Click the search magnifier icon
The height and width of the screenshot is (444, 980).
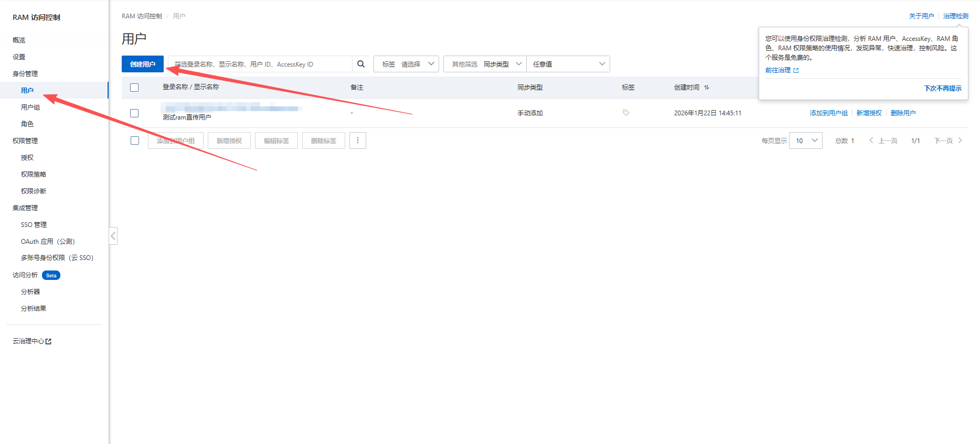pos(361,64)
